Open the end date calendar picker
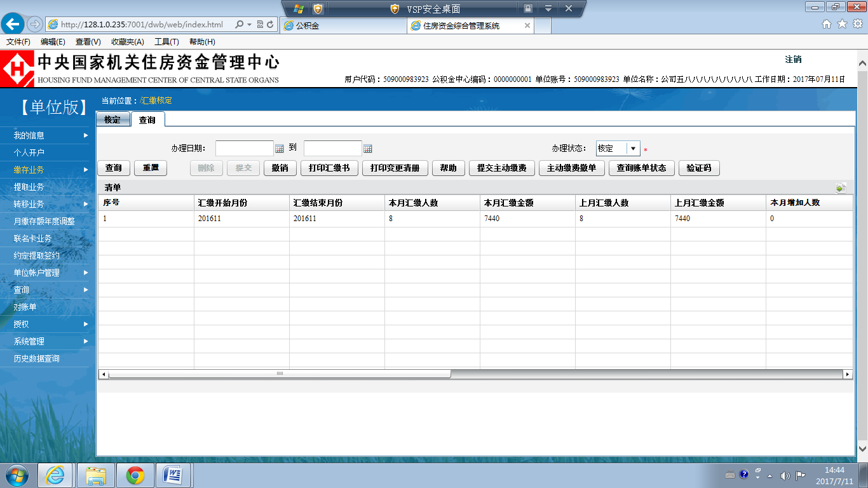Image resolution: width=868 pixels, height=488 pixels. 367,149
